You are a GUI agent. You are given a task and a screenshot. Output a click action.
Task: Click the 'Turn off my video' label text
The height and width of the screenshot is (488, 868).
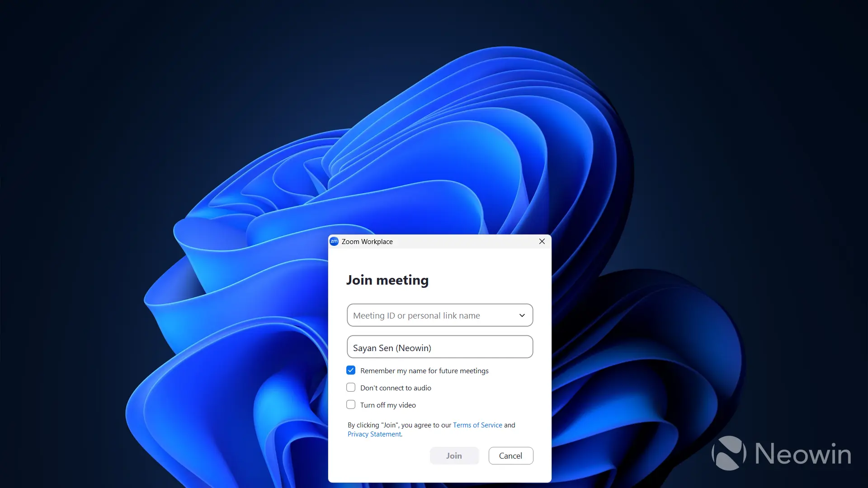[x=388, y=405]
